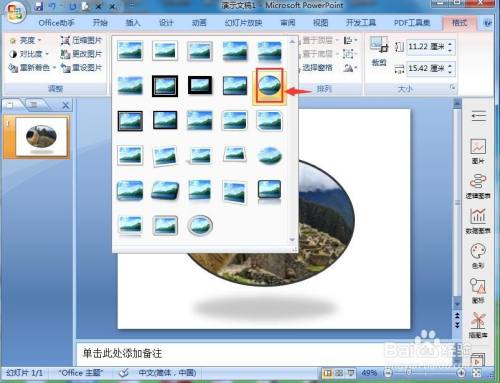Click the Crop (裁剪) tool
Viewport: 500px width, 383px height.
point(379,52)
